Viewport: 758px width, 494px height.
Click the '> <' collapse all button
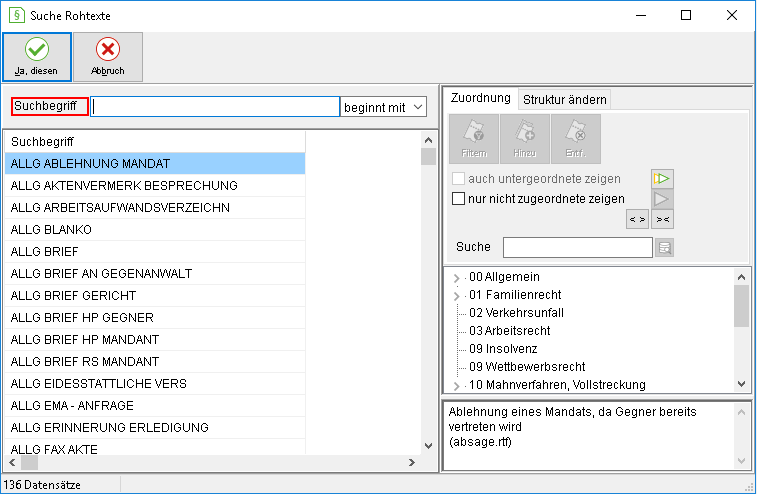coord(662,219)
